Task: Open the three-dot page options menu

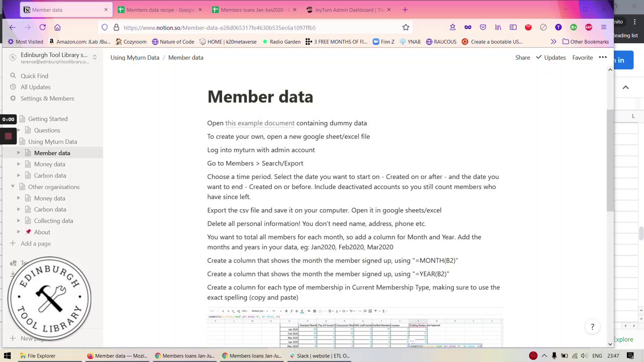Action: click(603, 57)
